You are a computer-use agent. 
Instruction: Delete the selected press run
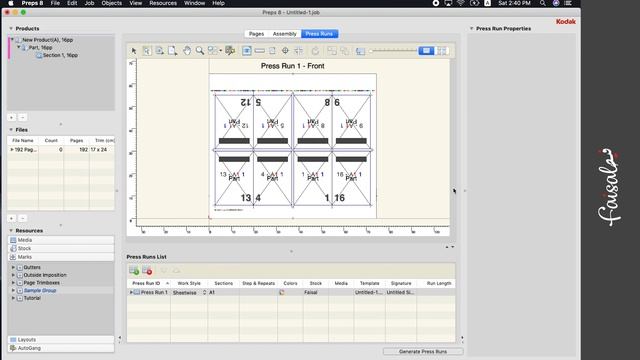(147, 270)
